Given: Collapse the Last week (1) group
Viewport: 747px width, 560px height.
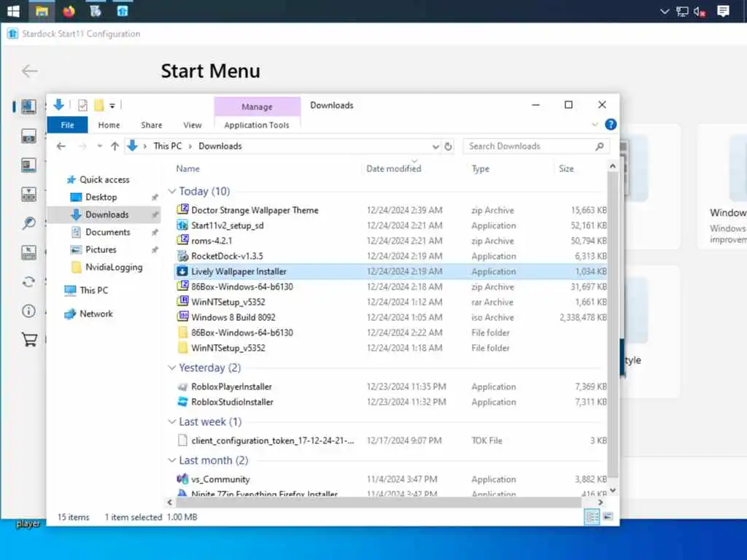Looking at the screenshot, I should pos(172,422).
